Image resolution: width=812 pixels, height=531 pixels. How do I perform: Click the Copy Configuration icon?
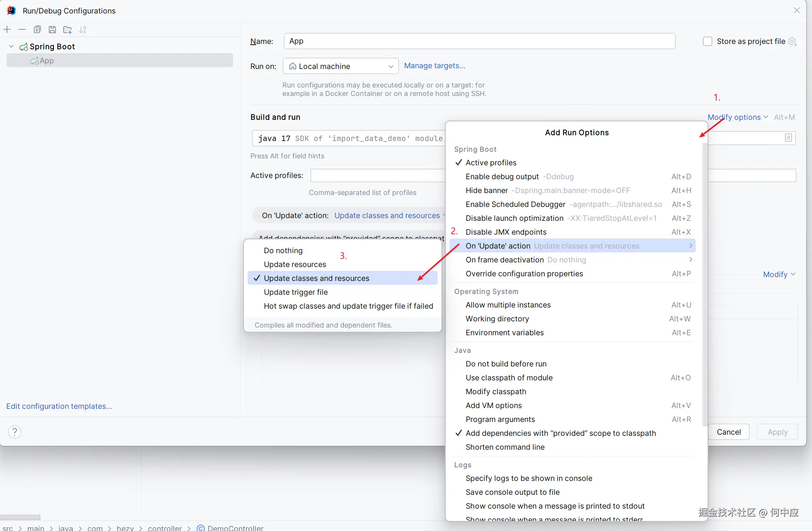pyautogui.click(x=37, y=30)
